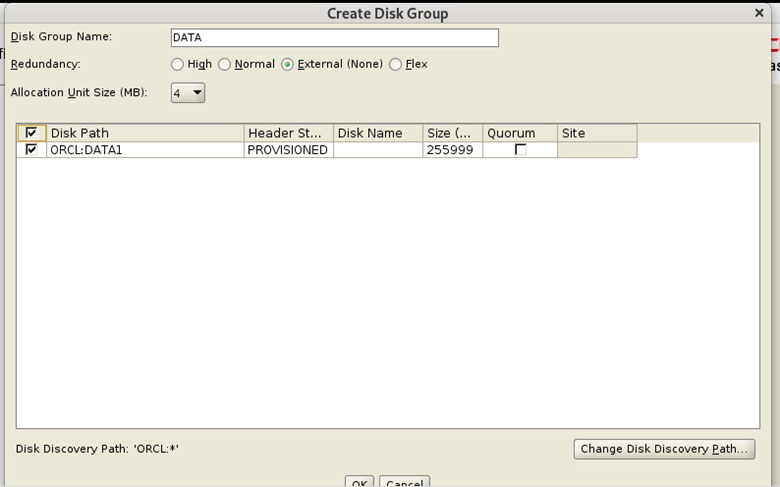Image resolution: width=780 pixels, height=487 pixels.
Task: Choose Normal redundancy option
Action: (x=224, y=64)
